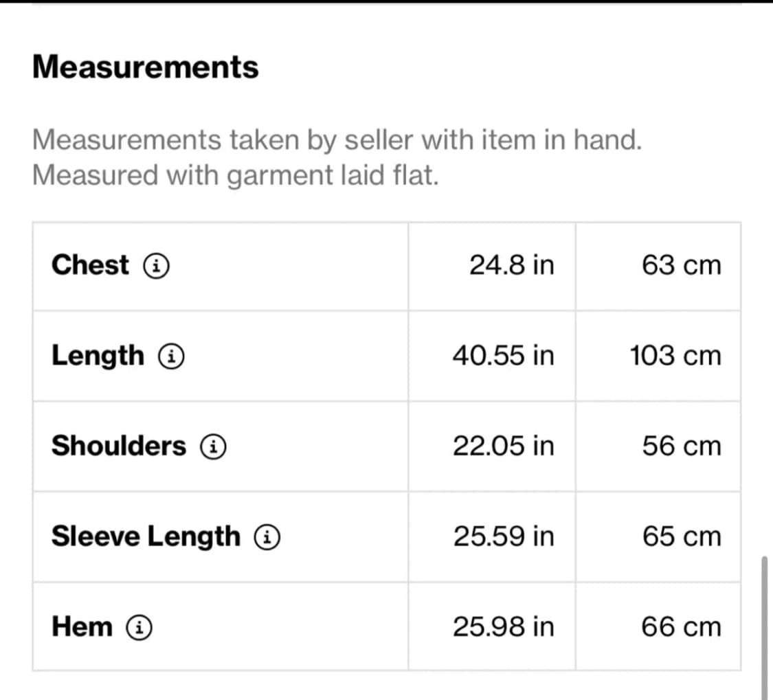
Task: Tap the Sleeve Length info icon
Action: (x=267, y=537)
